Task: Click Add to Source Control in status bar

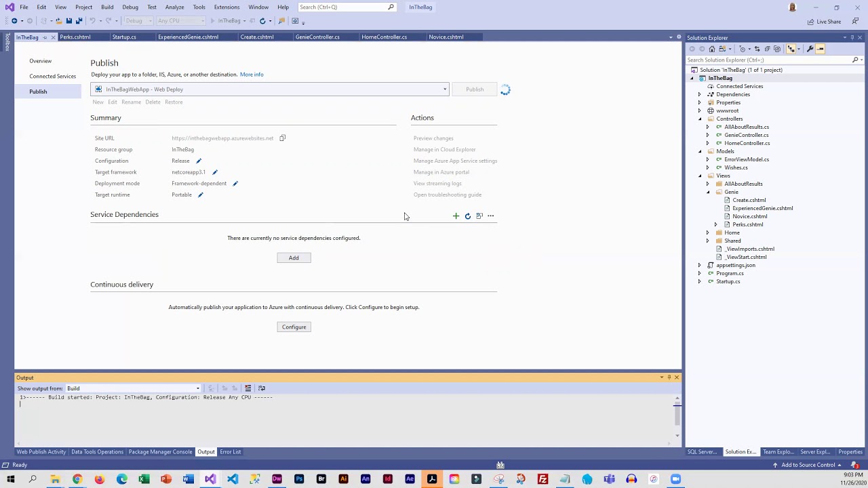Action: click(808, 465)
